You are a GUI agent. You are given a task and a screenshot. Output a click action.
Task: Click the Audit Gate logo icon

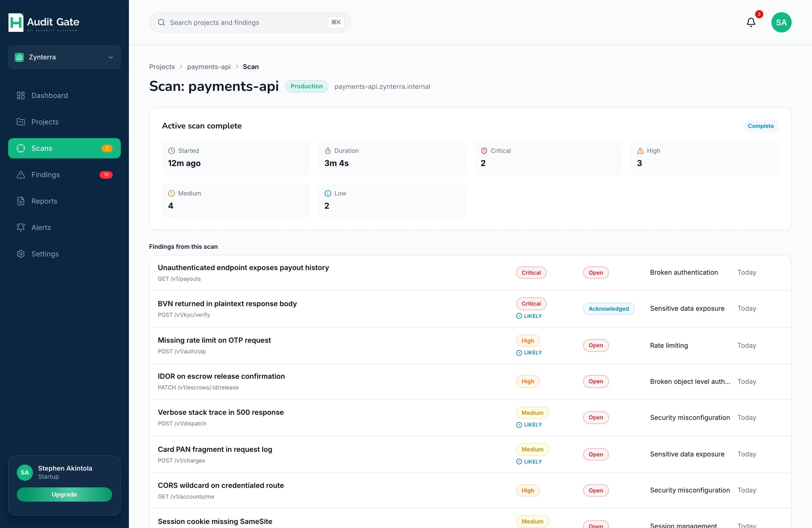(16, 23)
